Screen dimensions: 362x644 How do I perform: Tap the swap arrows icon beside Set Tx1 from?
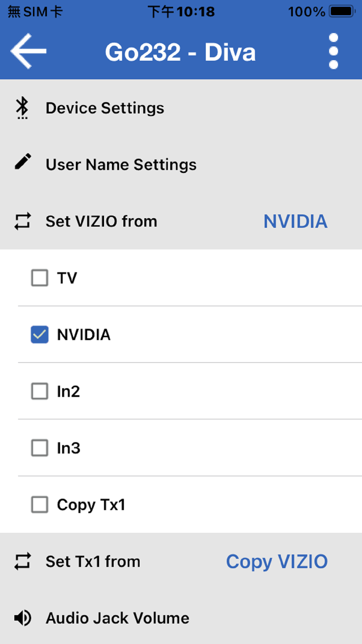[22, 561]
